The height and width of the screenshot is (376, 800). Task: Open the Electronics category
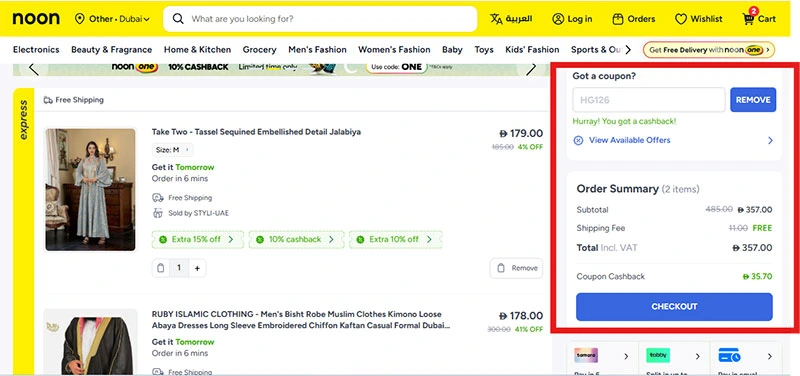click(36, 49)
